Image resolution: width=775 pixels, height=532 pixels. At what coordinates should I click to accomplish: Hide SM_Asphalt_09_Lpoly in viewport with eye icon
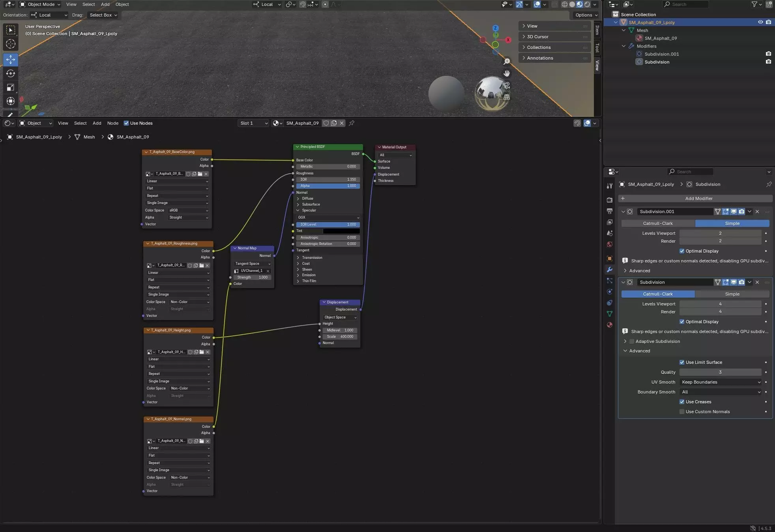(x=760, y=22)
